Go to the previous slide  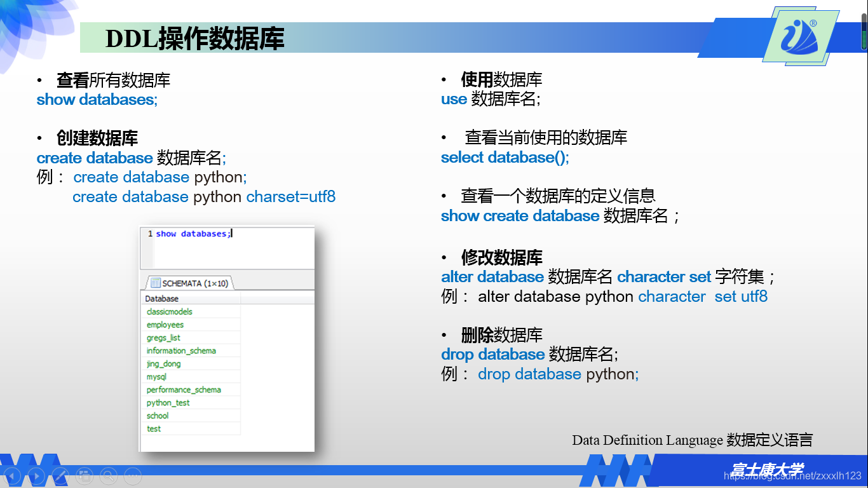[13, 475]
